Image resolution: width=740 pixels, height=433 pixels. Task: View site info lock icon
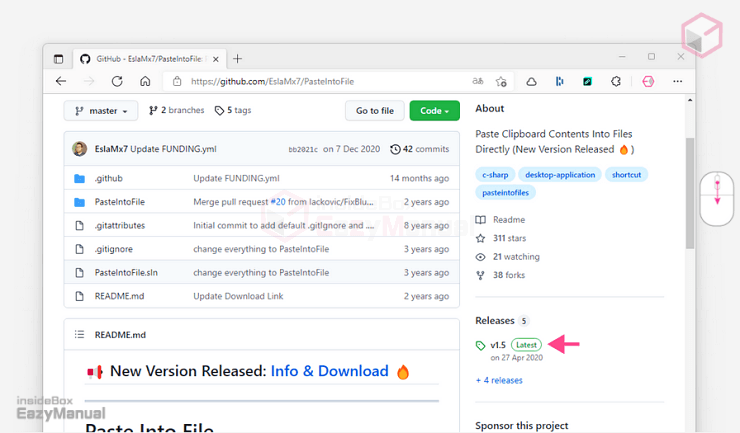point(177,81)
